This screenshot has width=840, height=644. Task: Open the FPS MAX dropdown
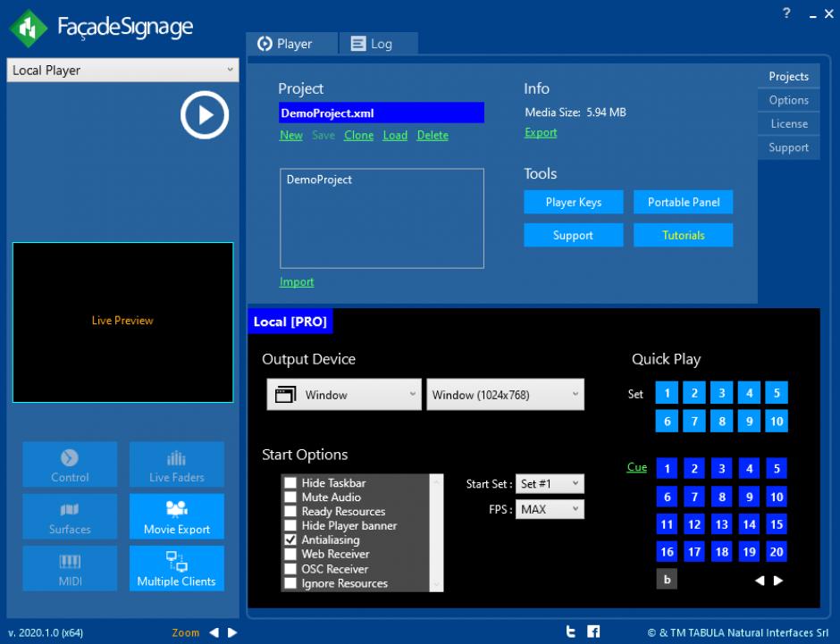pyautogui.click(x=550, y=509)
